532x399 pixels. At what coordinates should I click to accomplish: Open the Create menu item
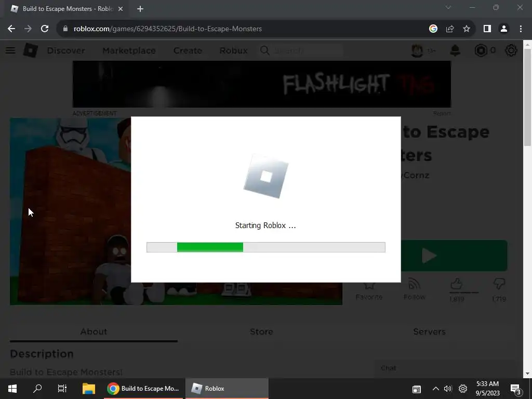pyautogui.click(x=188, y=50)
